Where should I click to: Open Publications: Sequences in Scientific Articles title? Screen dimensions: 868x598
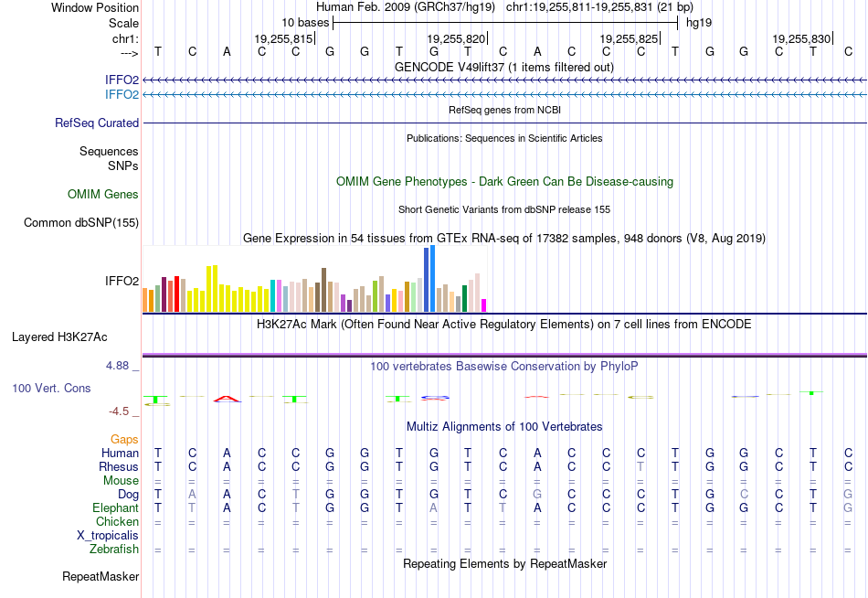(x=504, y=138)
